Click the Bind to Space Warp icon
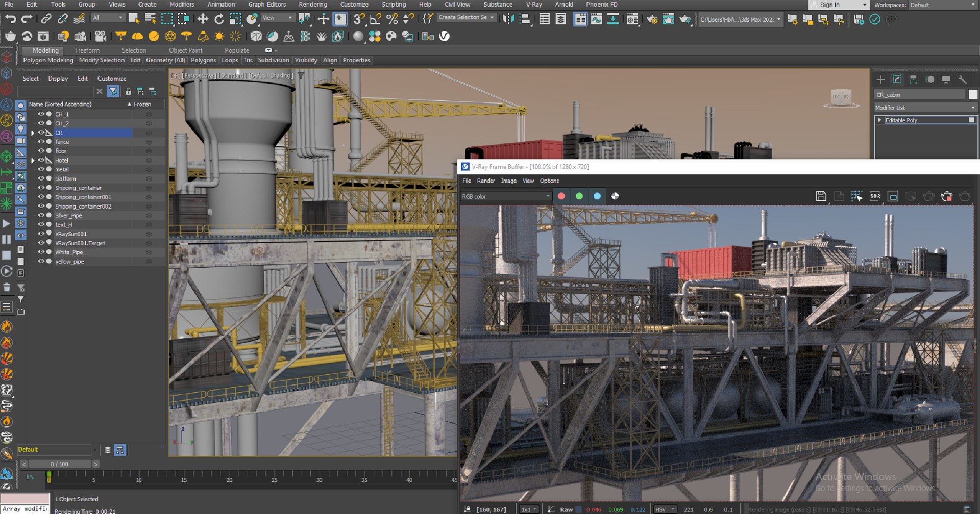This screenshot has height=514, width=980. click(x=79, y=19)
